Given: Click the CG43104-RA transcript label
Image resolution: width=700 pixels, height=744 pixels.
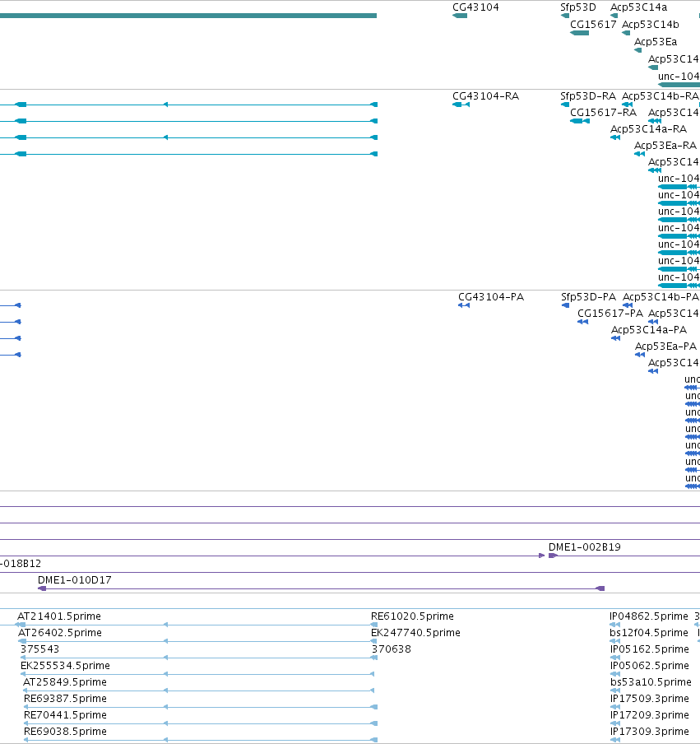Looking at the screenshot, I should point(485,95).
